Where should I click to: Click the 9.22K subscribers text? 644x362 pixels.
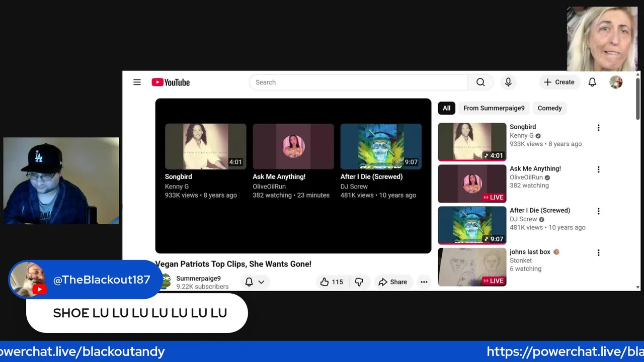[202, 287]
